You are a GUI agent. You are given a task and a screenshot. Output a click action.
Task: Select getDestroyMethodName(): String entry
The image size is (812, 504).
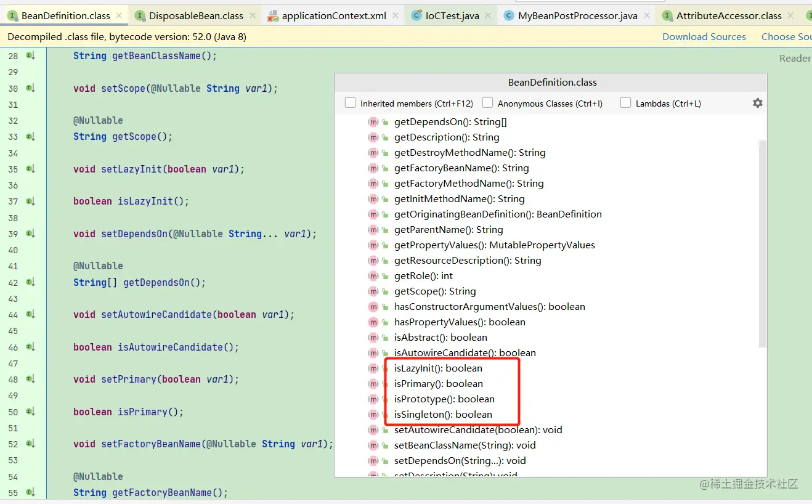470,153
